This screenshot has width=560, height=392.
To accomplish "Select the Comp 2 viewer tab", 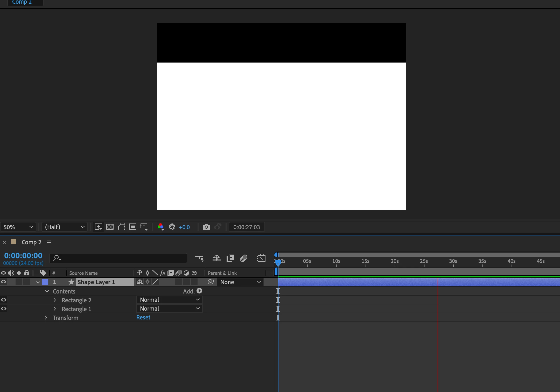I will coord(22,2).
